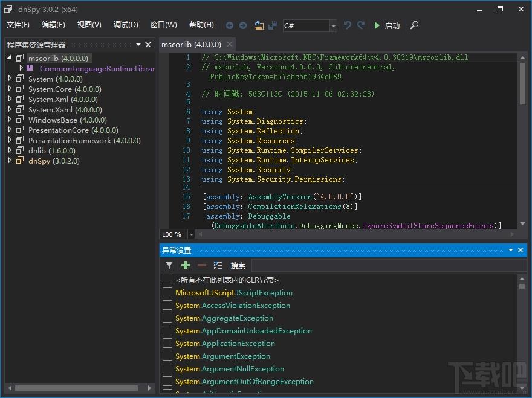The image size is (532, 398).
Task: Close the exception settings panel
Action: point(521,250)
